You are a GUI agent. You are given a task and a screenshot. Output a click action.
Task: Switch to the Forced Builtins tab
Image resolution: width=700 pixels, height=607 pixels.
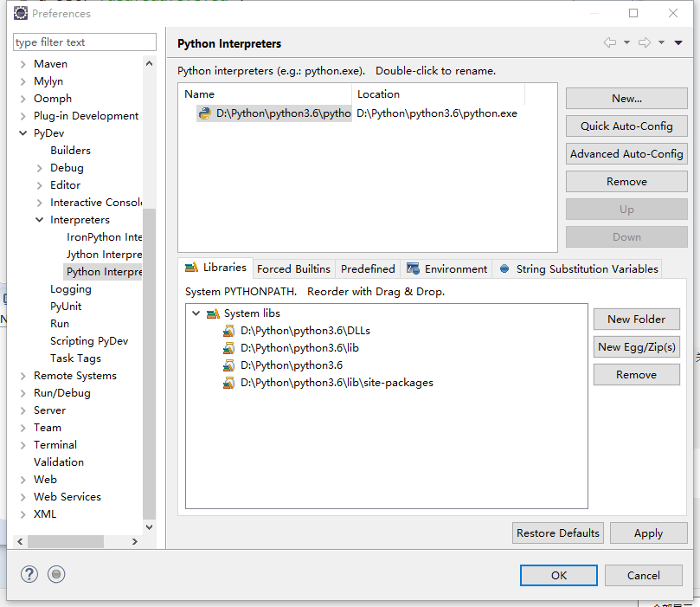tap(293, 268)
